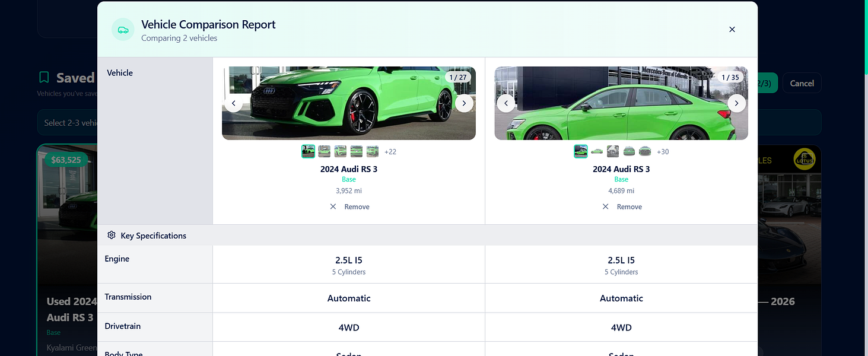Open main photo of the 4,689 mi Audi
Viewport: 868px width, 356px height.
click(x=621, y=103)
